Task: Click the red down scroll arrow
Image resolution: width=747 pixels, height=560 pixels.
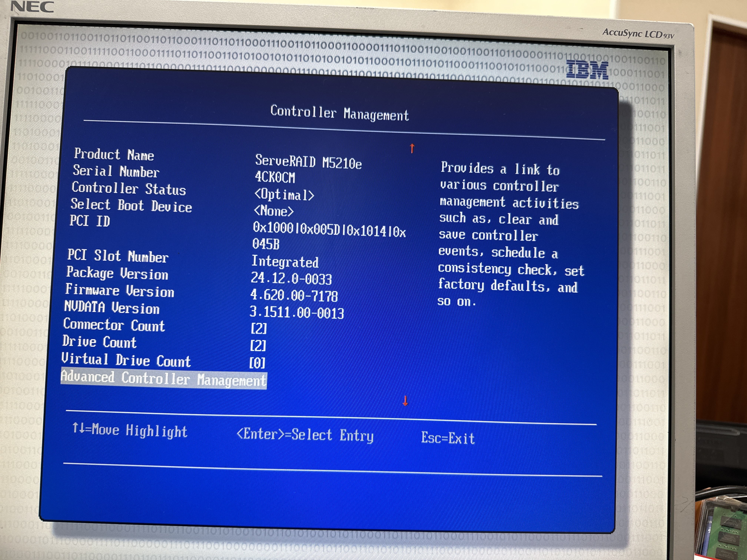Action: 405,401
